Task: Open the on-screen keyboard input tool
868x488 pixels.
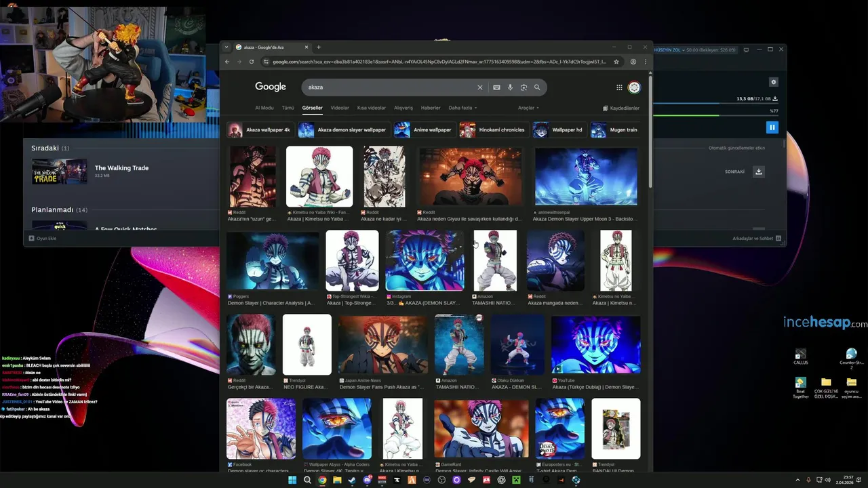Action: (x=496, y=87)
